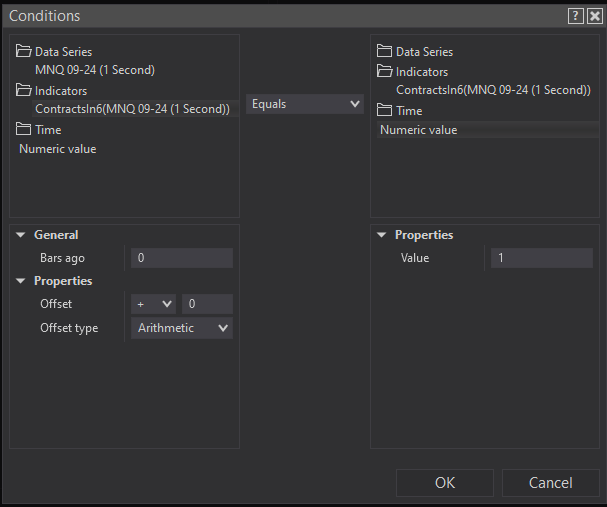Click the left Indicators folder icon

24,91
